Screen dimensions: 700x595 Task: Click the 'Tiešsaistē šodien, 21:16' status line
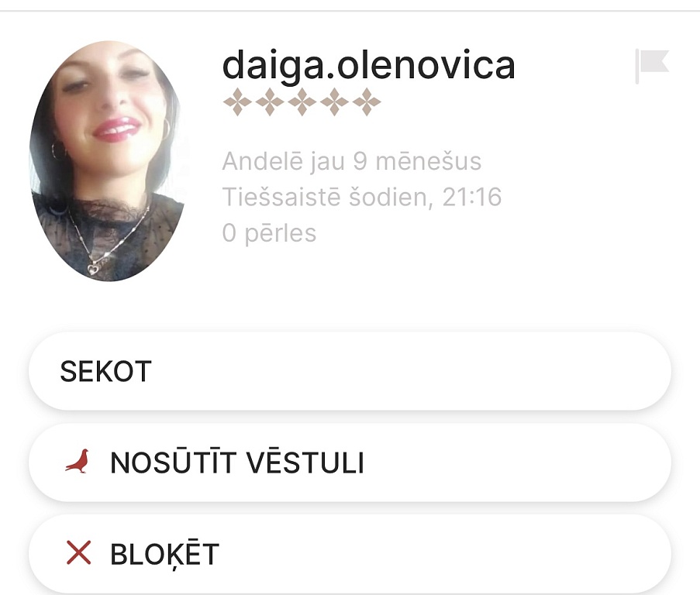362,197
